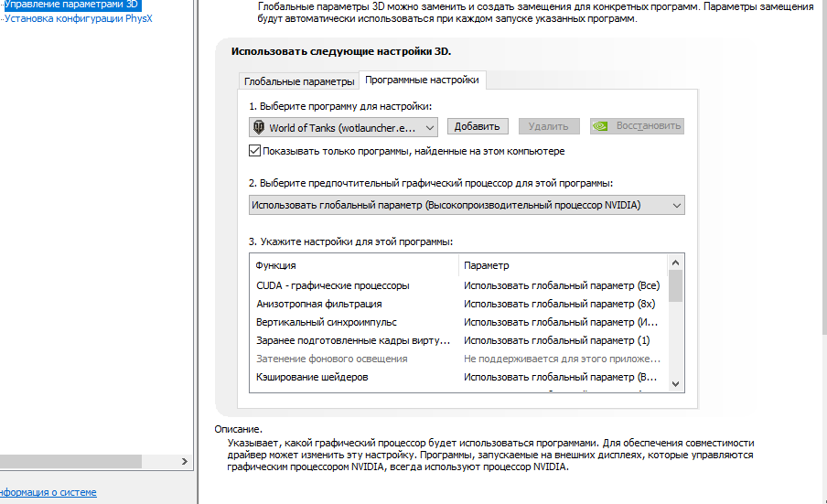Select the Вертикальный синхроимпульс setting row
This screenshot has width=827, height=504.
coord(458,322)
